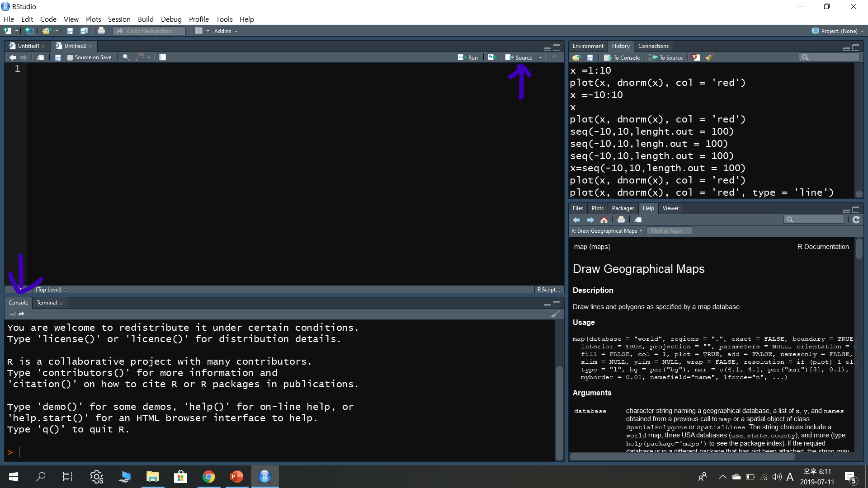Remove selected history entries icon
Screen dimensions: 868x488
point(696,57)
